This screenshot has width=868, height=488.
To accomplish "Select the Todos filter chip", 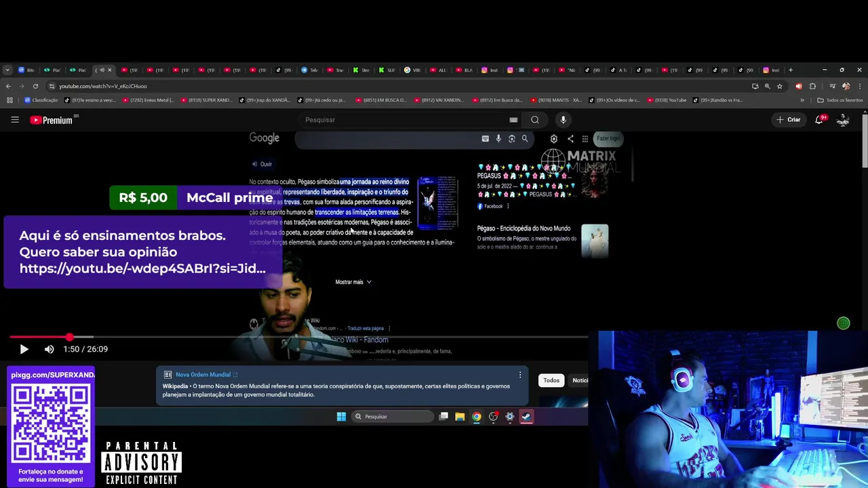I will [x=551, y=380].
